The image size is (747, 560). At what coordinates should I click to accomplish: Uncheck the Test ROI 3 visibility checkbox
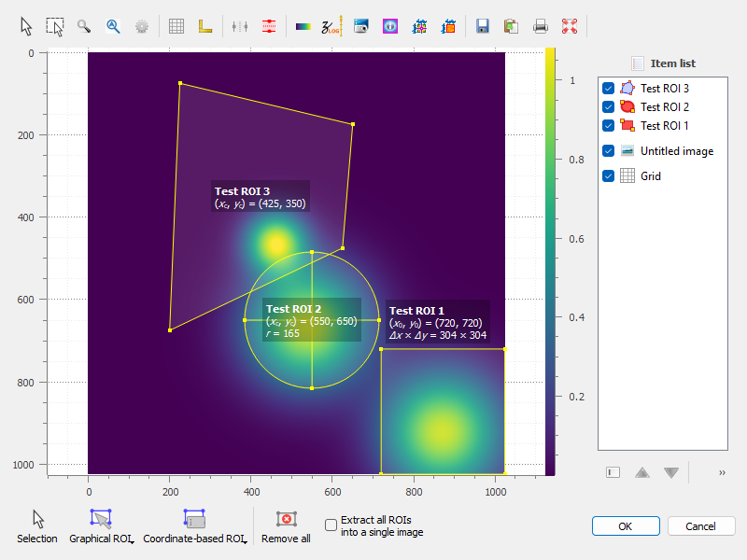coord(609,88)
